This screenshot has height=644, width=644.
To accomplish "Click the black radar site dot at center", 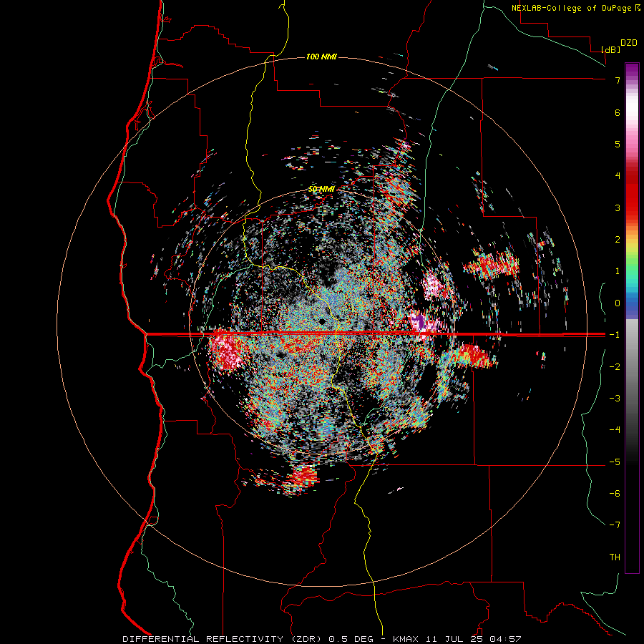I will (x=322, y=321).
